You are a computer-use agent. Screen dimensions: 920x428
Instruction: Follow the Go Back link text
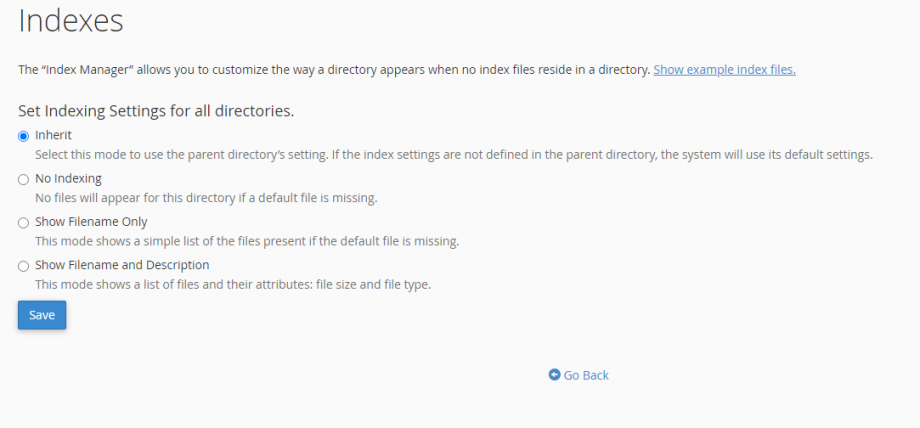pyautogui.click(x=586, y=375)
